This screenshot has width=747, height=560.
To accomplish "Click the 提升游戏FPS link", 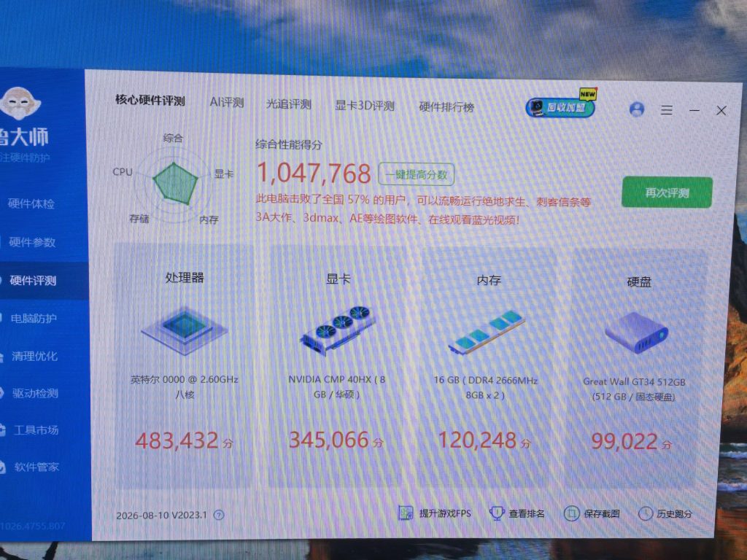I will (x=445, y=514).
